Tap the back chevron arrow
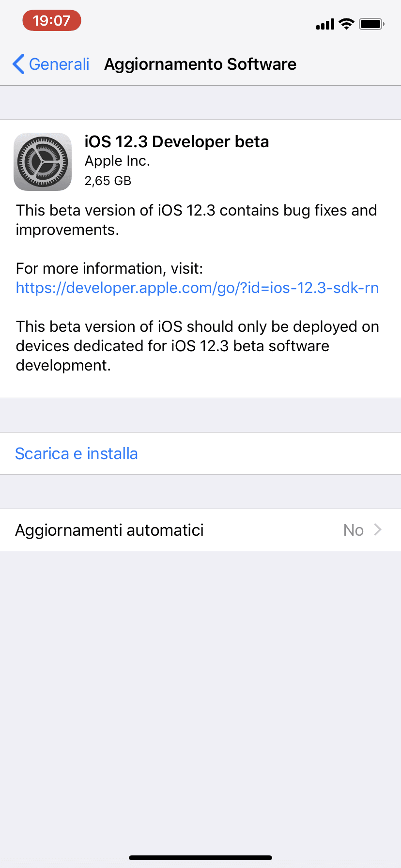Screen dimensions: 401x868 tap(18, 64)
